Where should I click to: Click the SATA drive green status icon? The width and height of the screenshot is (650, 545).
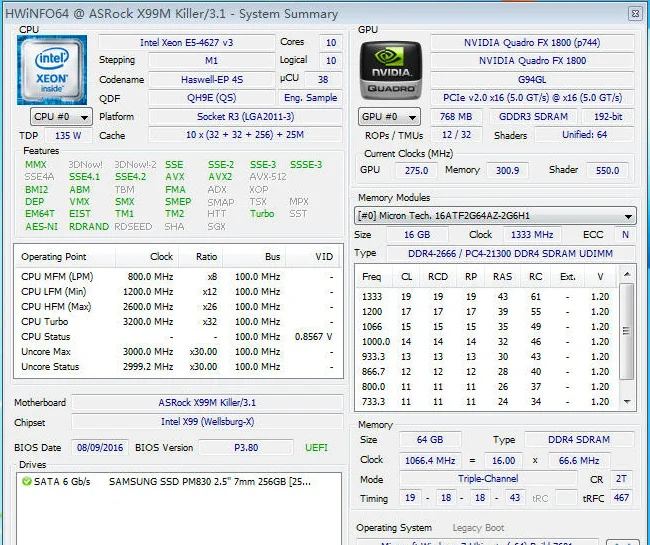coord(27,482)
